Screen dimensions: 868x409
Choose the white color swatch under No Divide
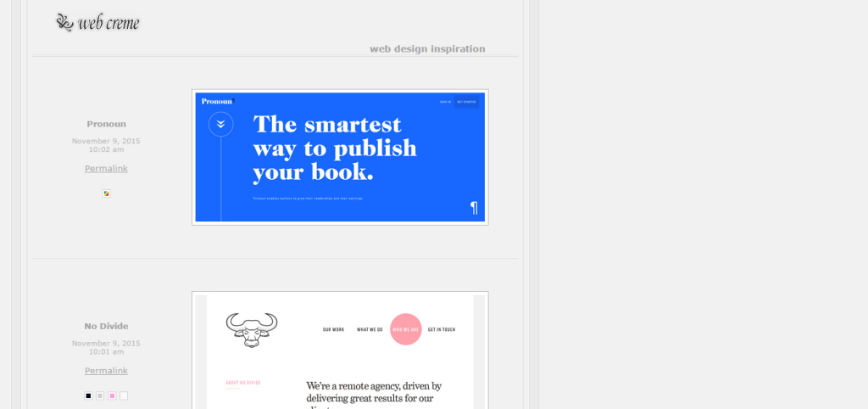coord(124,395)
